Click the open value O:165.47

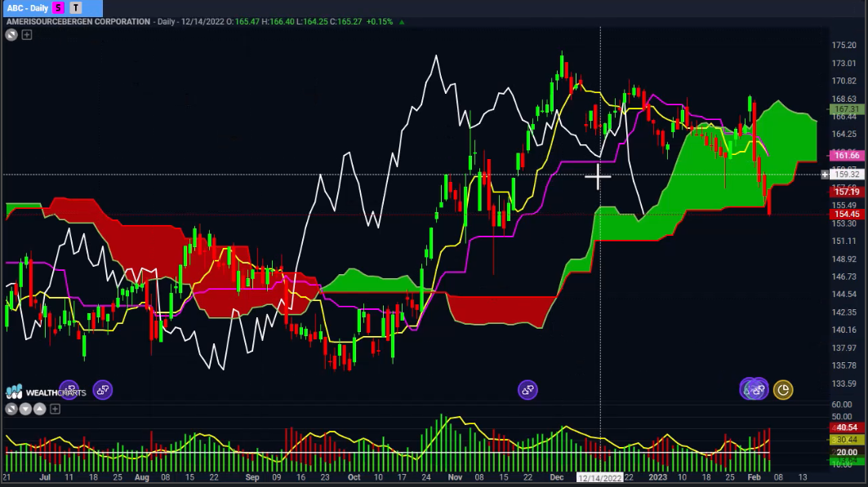point(243,21)
